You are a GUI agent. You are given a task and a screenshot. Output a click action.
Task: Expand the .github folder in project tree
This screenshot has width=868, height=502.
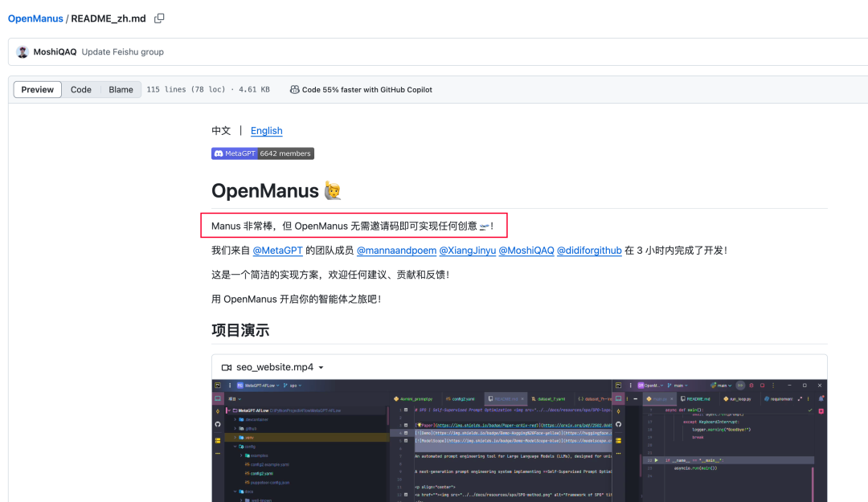point(235,428)
